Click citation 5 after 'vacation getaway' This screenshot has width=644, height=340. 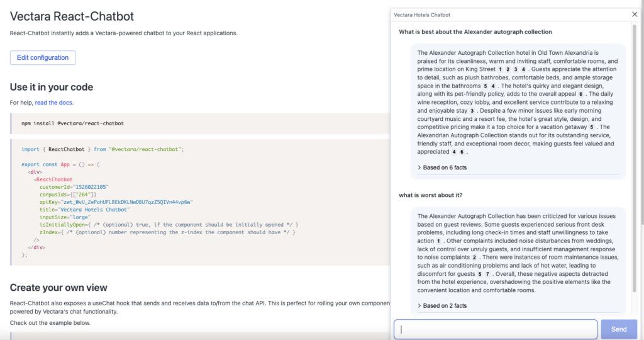click(x=592, y=127)
